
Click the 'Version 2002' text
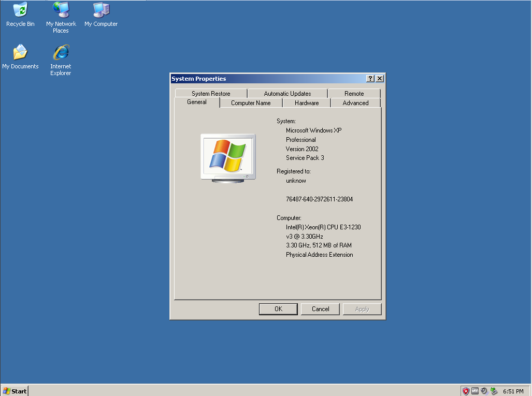click(x=302, y=149)
